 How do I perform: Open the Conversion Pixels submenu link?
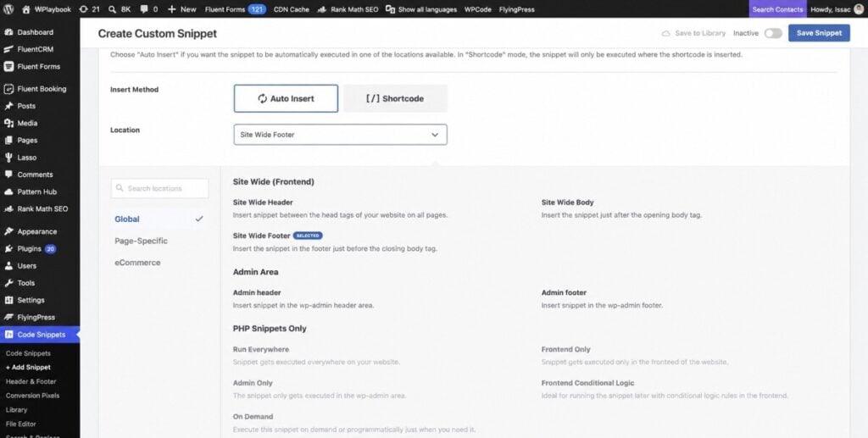(33, 396)
